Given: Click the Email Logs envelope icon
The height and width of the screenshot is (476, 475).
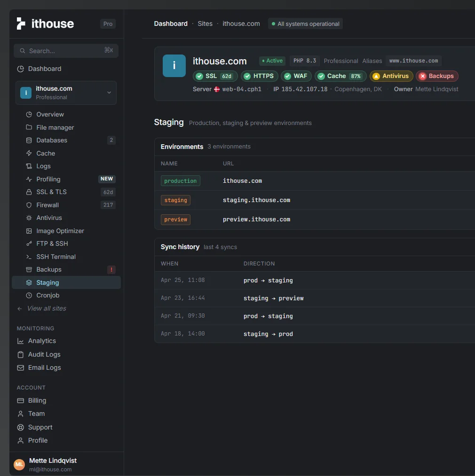Looking at the screenshot, I should coord(20,367).
